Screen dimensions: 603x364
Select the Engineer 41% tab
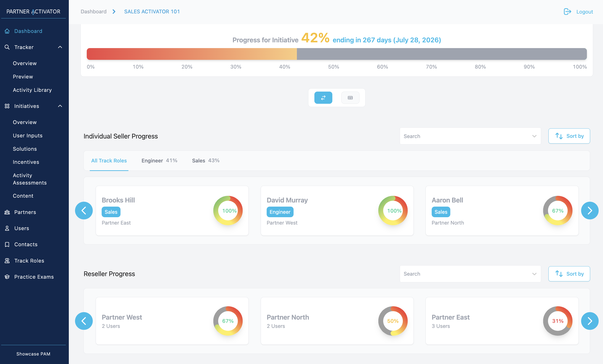(x=159, y=160)
